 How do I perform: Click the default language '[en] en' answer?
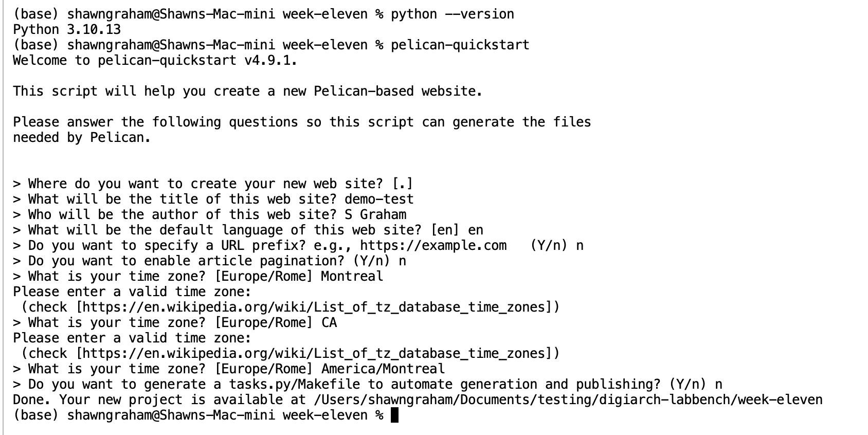pyautogui.click(x=457, y=230)
